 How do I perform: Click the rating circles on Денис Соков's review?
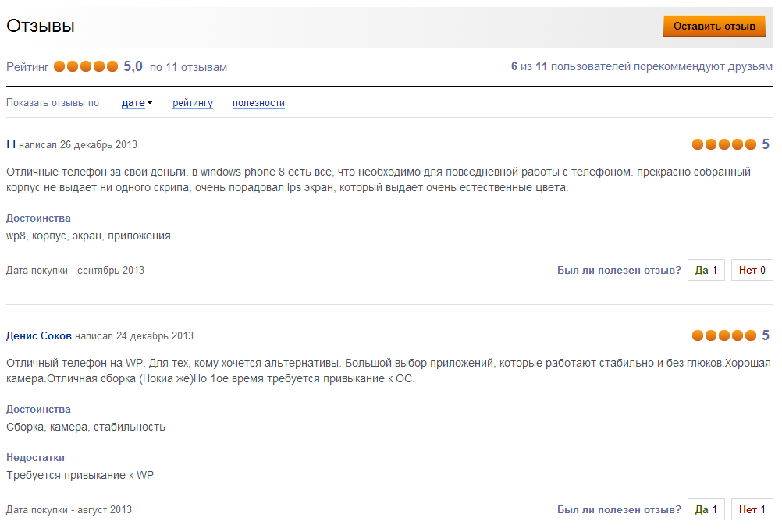[724, 335]
